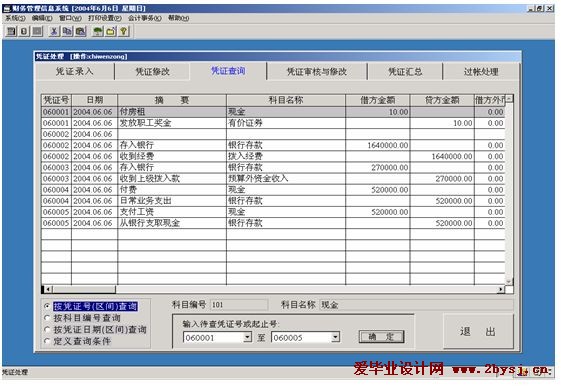Click the Copy toolbar icon
The width and height of the screenshot is (561, 386).
click(x=67, y=31)
